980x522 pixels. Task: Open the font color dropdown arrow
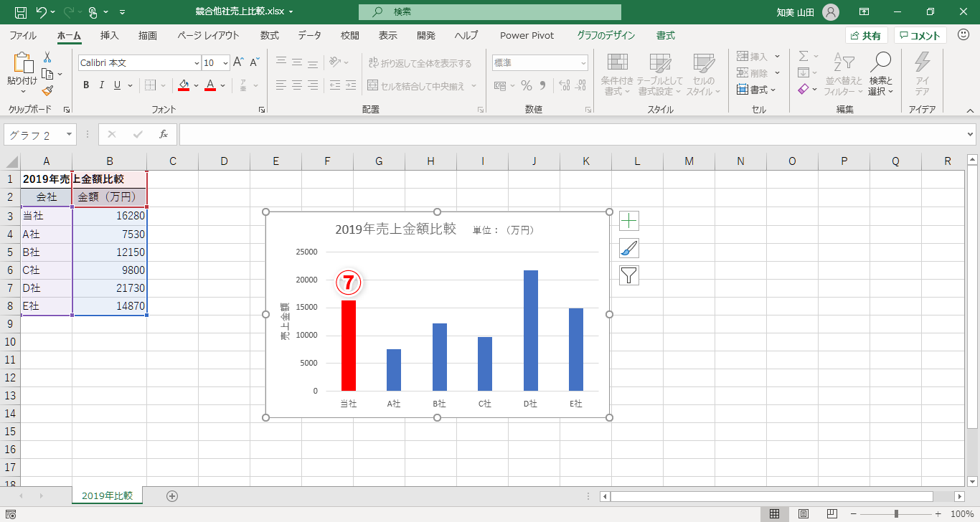pyautogui.click(x=222, y=85)
